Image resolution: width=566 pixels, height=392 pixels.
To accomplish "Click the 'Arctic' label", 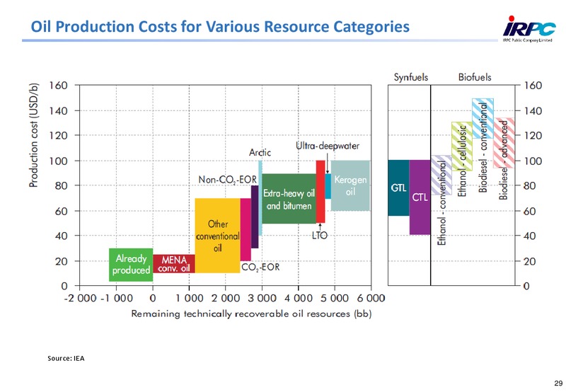I will point(260,152).
